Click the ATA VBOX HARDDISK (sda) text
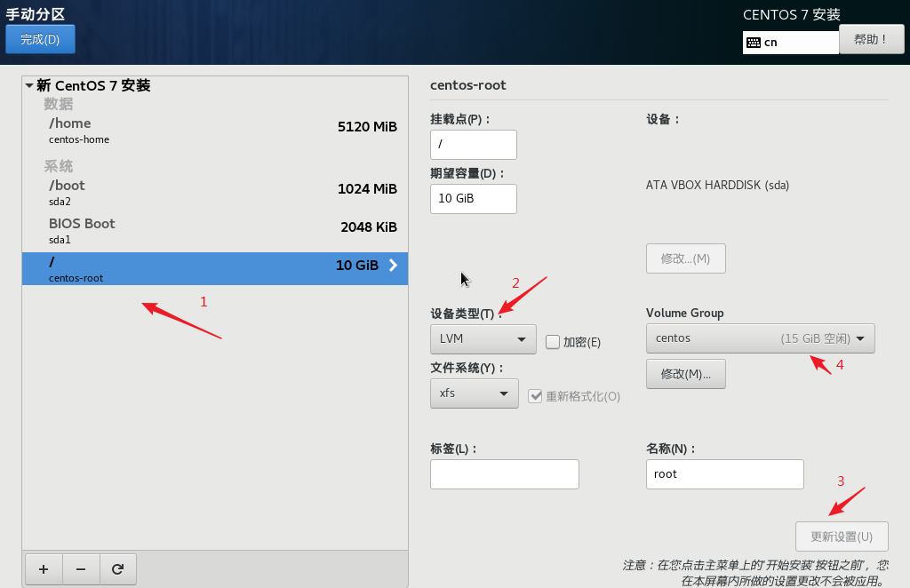Viewport: 910px width, 588px height. 717,185
